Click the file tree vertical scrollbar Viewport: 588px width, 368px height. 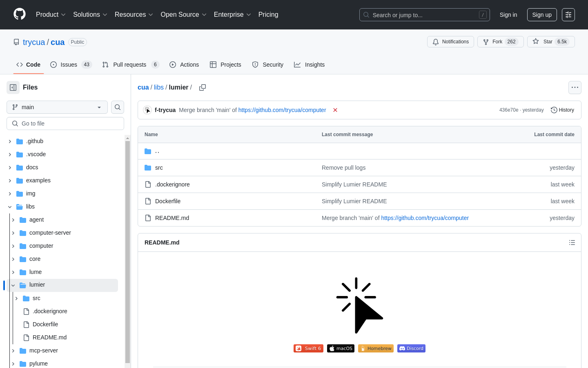point(127,251)
